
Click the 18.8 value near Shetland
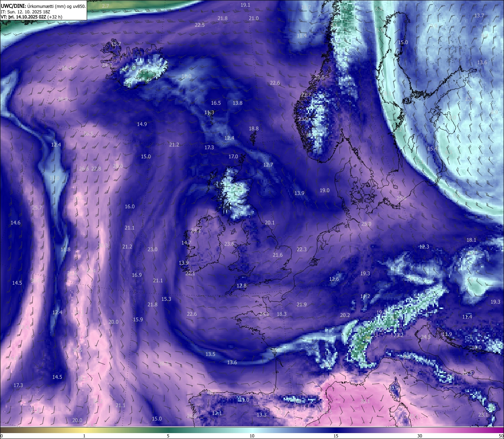[x=254, y=128]
